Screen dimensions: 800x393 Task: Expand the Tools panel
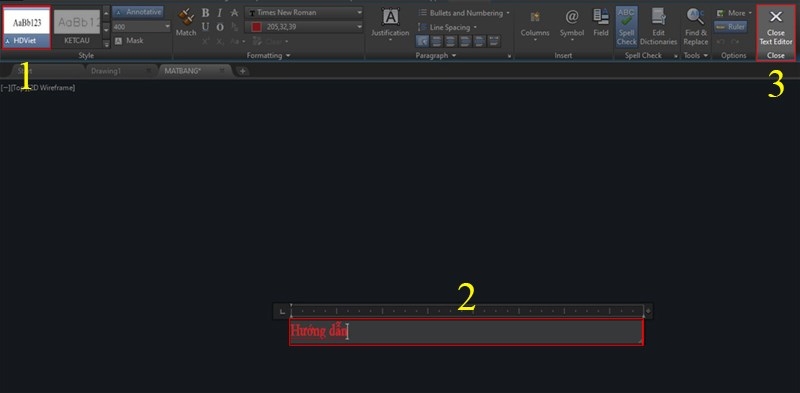(x=696, y=55)
